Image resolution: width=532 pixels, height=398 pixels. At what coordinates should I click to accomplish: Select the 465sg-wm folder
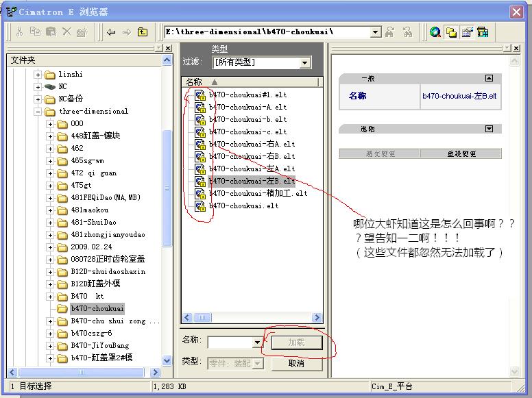[x=87, y=161]
